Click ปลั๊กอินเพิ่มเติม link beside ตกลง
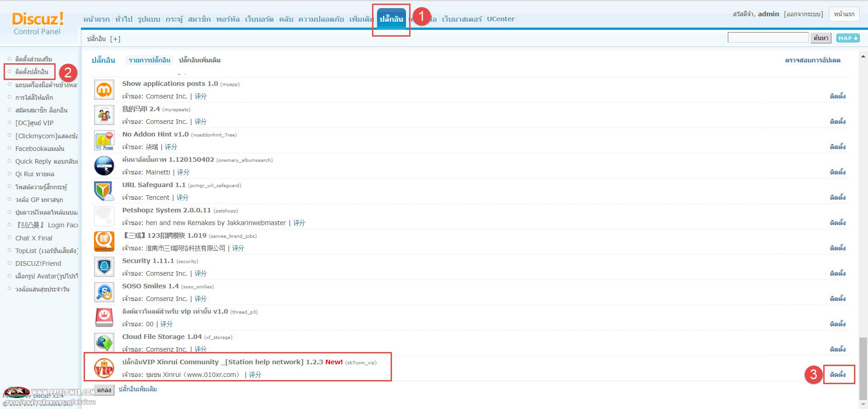 [137, 389]
